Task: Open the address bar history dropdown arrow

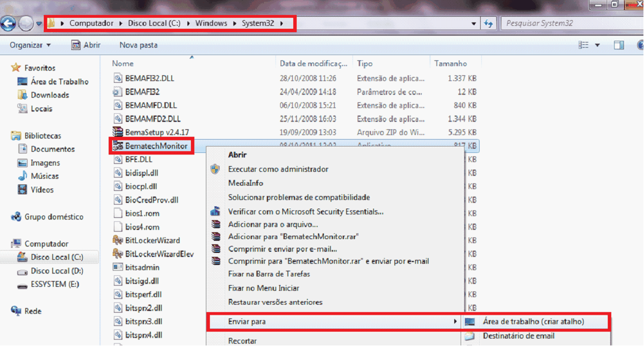Action: (x=474, y=24)
